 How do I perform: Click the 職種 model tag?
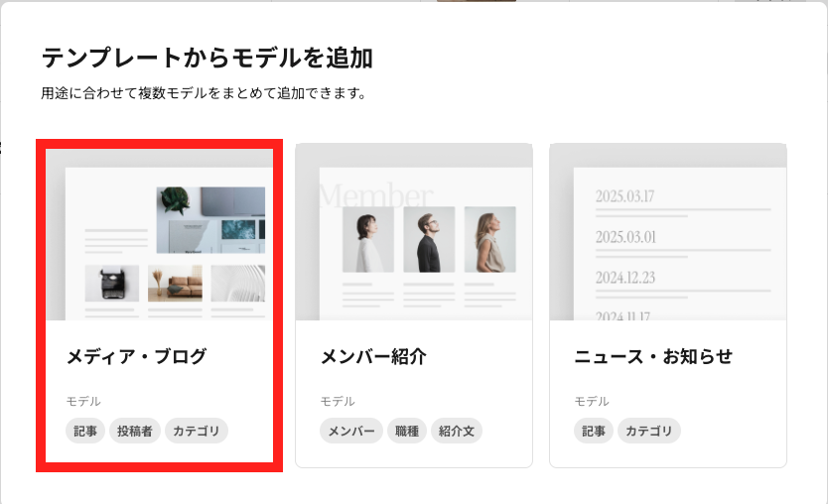(x=407, y=432)
